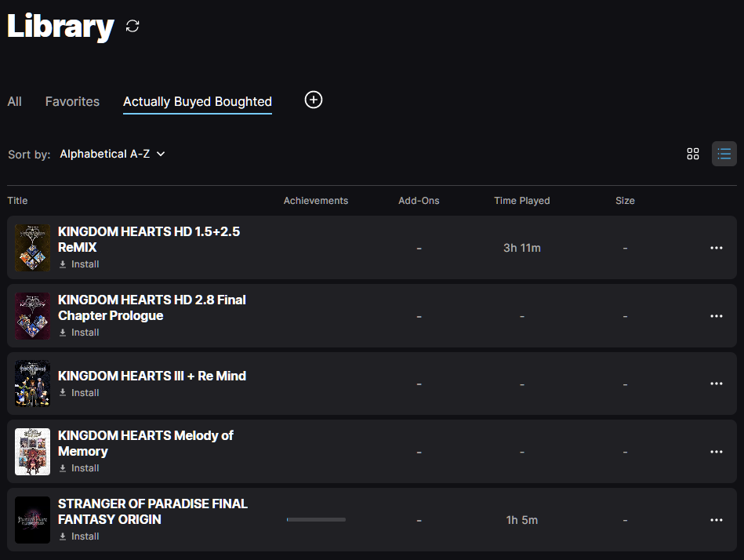Switch to list view layout
Screen dimensions: 744x560
click(724, 154)
